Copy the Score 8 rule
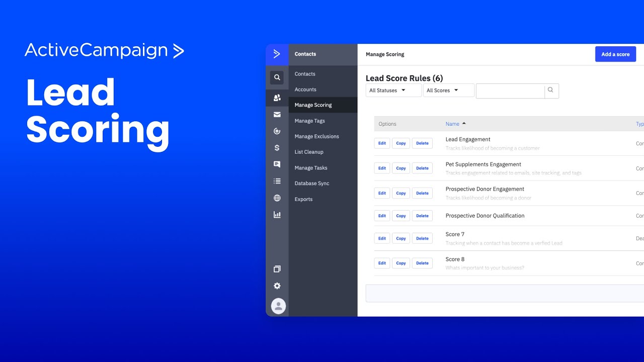The image size is (644, 362). (401, 263)
